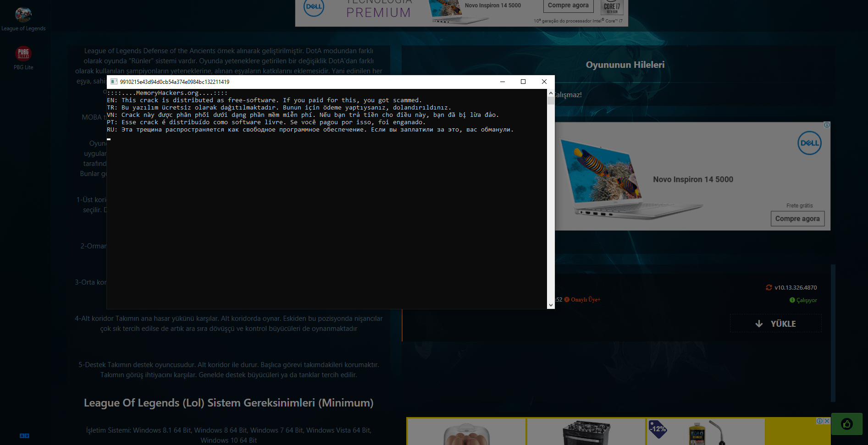Image resolution: width=868 pixels, height=445 pixels.
Task: Click the Novo Inspiron 14 5000 text in side ad
Action: 693,180
